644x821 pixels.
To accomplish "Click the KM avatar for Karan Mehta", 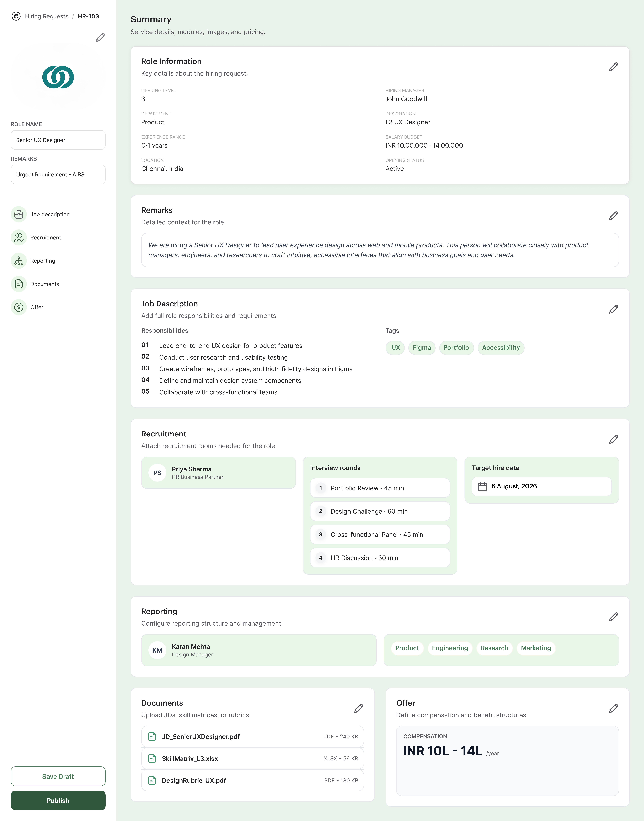I will point(157,650).
